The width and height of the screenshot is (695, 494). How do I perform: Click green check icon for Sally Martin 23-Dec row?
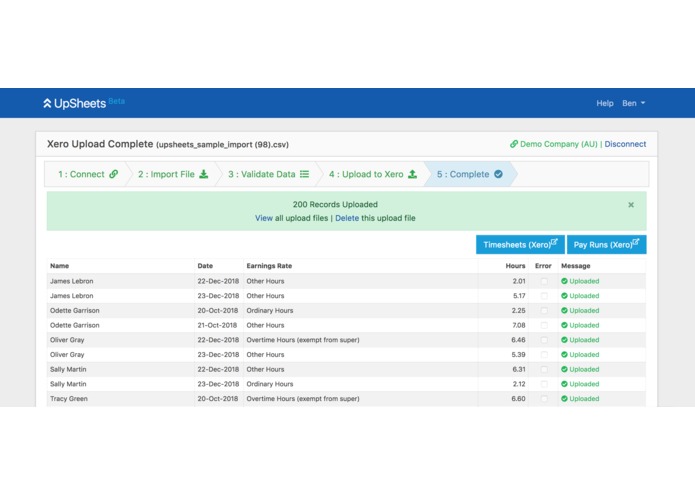(564, 384)
